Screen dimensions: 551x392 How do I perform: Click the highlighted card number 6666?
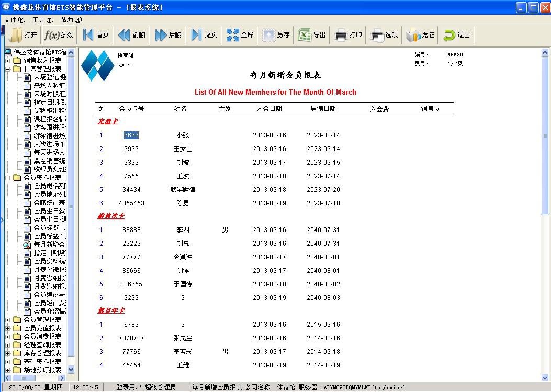tap(131, 135)
